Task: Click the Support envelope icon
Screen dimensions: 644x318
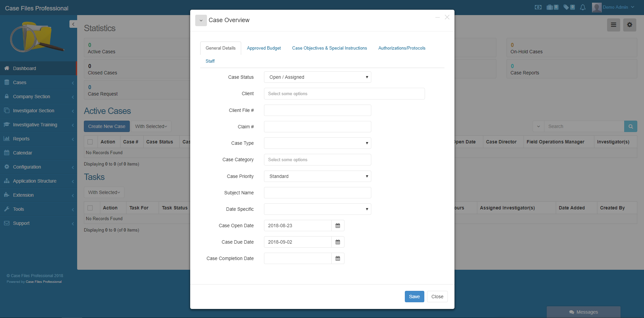Action: 7,223
